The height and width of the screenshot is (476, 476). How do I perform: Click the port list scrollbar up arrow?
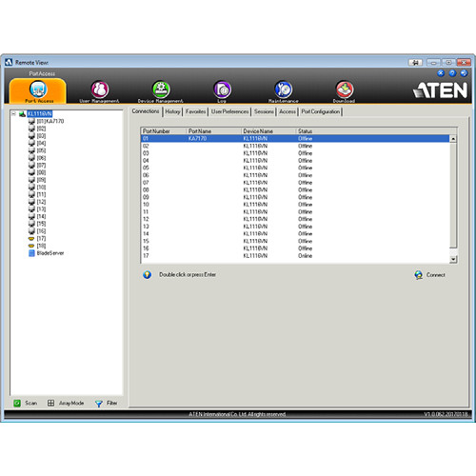453,139
